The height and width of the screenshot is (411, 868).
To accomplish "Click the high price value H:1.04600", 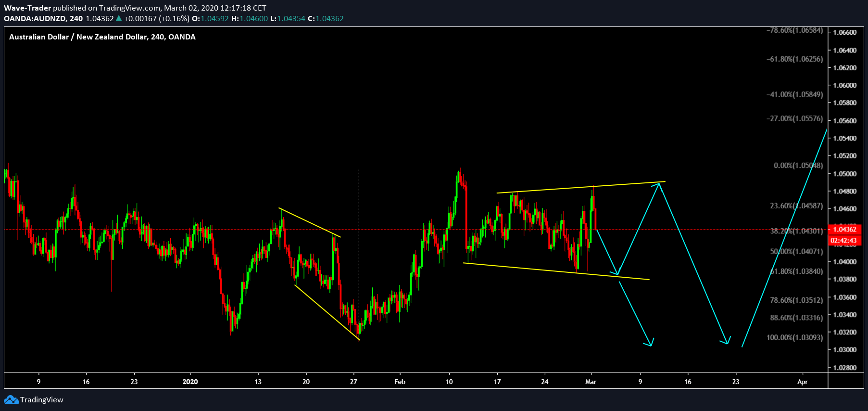I will pyautogui.click(x=250, y=19).
